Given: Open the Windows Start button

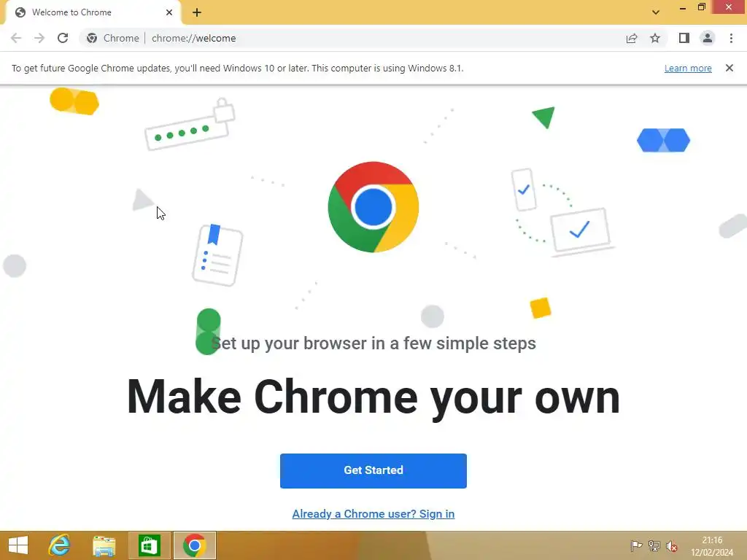Looking at the screenshot, I should (x=18, y=545).
